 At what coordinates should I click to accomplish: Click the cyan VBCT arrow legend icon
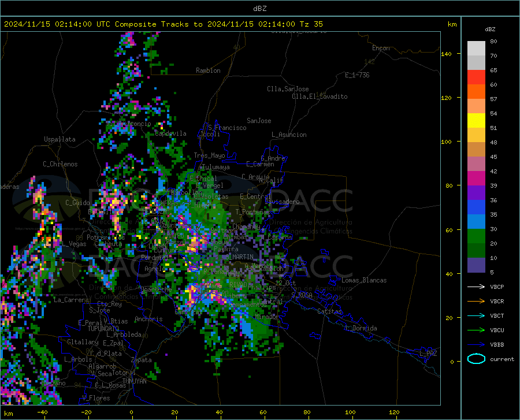[476, 315]
